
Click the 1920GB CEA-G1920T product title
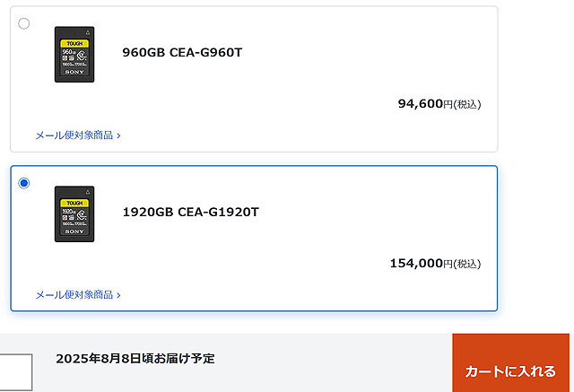[x=190, y=213]
